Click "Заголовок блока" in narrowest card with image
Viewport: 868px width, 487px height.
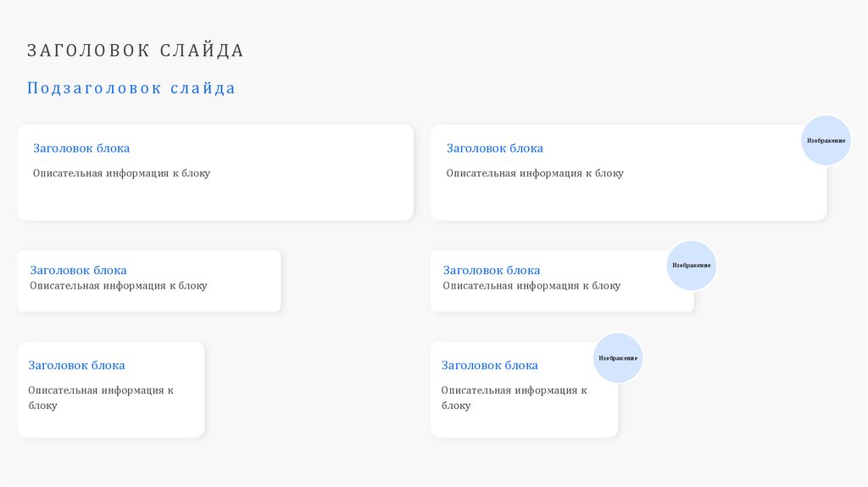(490, 366)
